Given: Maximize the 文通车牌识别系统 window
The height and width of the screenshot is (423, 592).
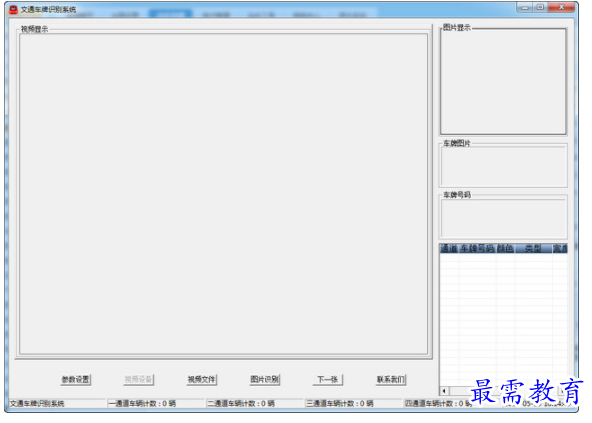Looking at the screenshot, I should tap(540, 7).
